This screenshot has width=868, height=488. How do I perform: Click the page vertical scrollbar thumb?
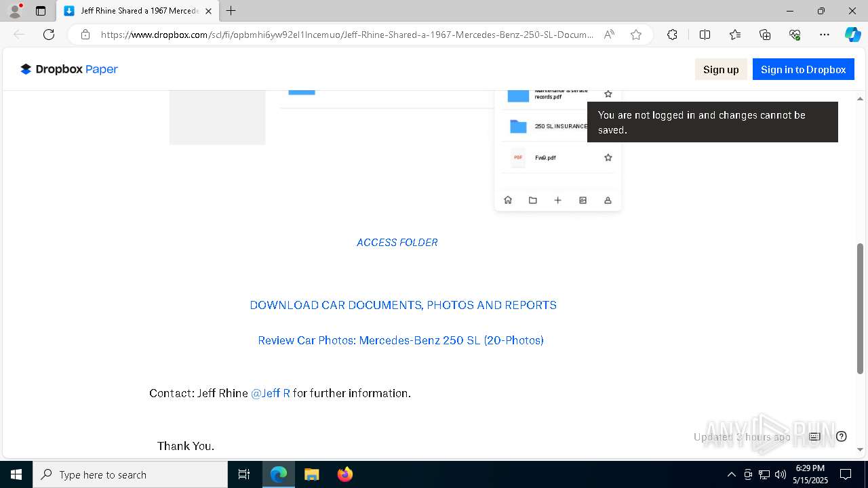tap(860, 308)
